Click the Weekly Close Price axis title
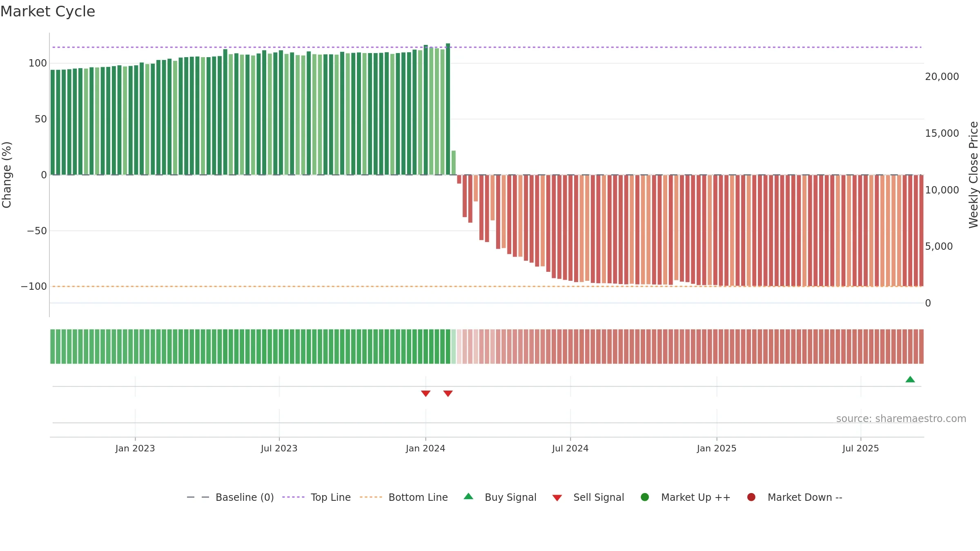This screenshot has width=980, height=551. coord(973,175)
